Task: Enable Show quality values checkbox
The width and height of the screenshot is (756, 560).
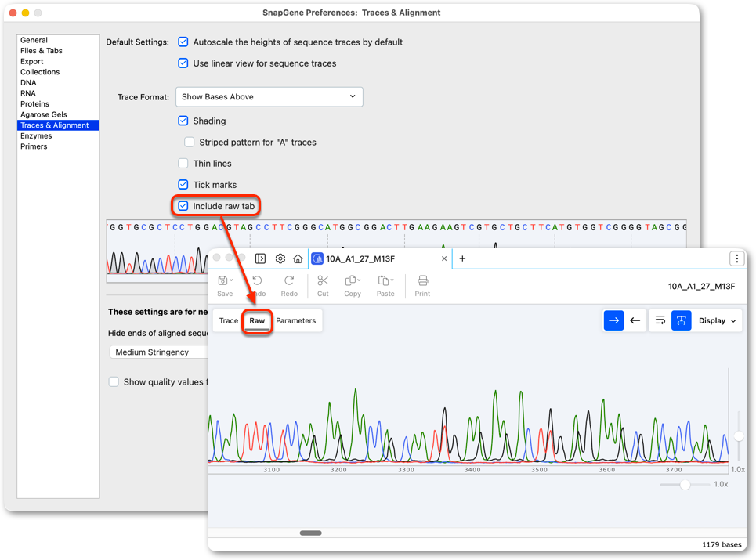Action: tap(114, 381)
